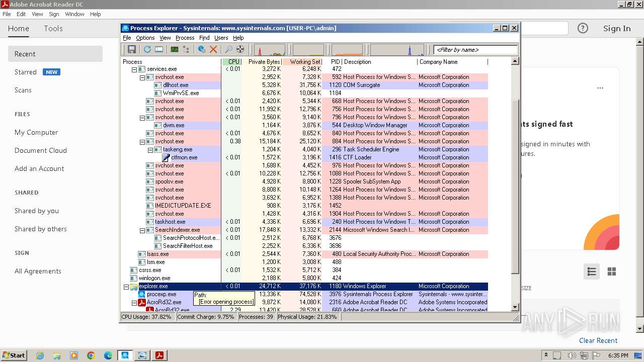Click Sign In in Acrobat Reader
644x362 pixels.
click(617, 29)
